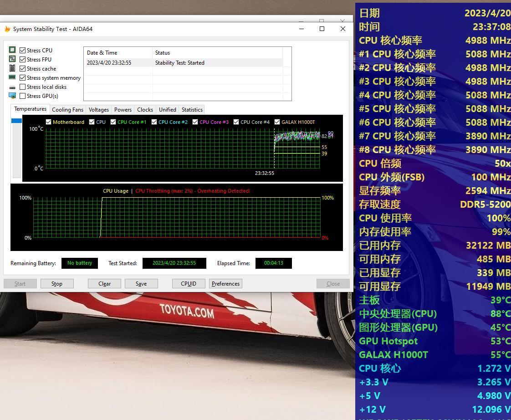Click the disk drive icon beside Stress local disks
Screen dimensions: 511x420
(12, 87)
